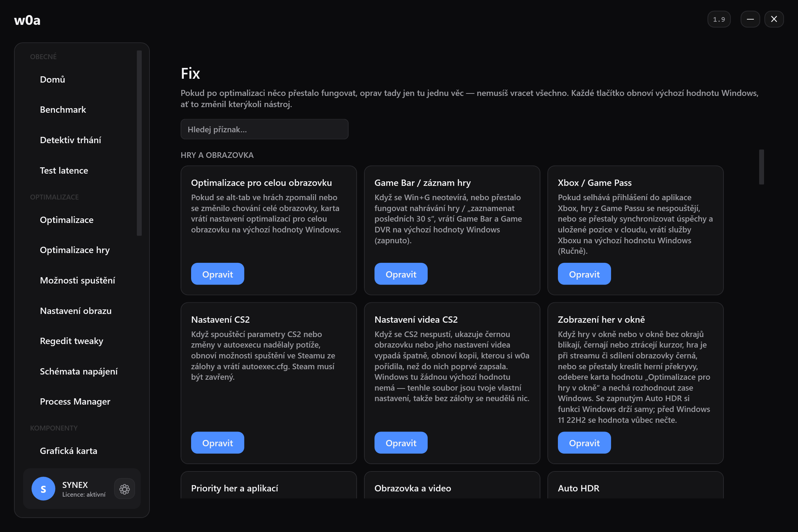This screenshot has height=532, width=798.
Task: Open Schémata napájení section
Action: point(79,371)
